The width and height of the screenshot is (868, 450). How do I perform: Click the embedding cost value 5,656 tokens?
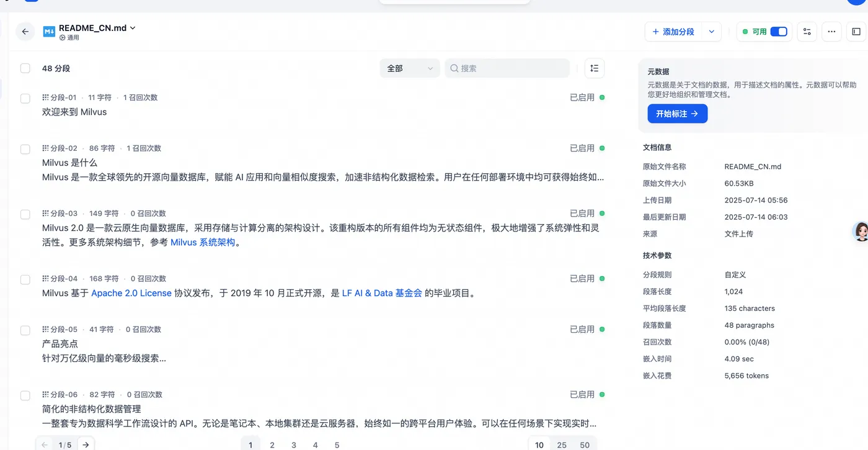coord(746,376)
